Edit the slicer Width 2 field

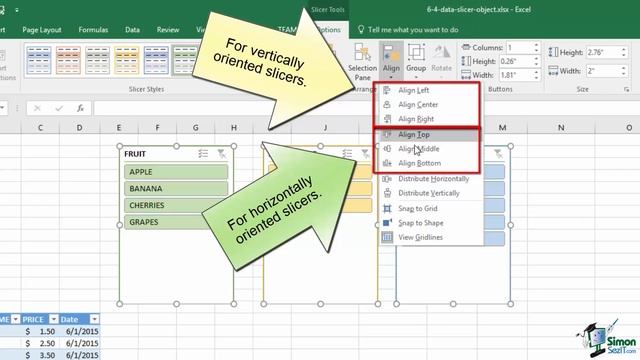(x=603, y=71)
